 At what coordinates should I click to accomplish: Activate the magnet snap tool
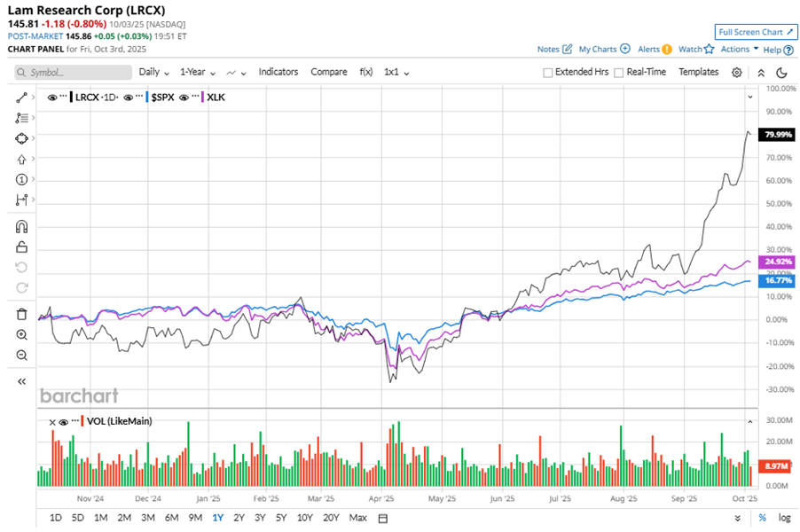[22, 226]
